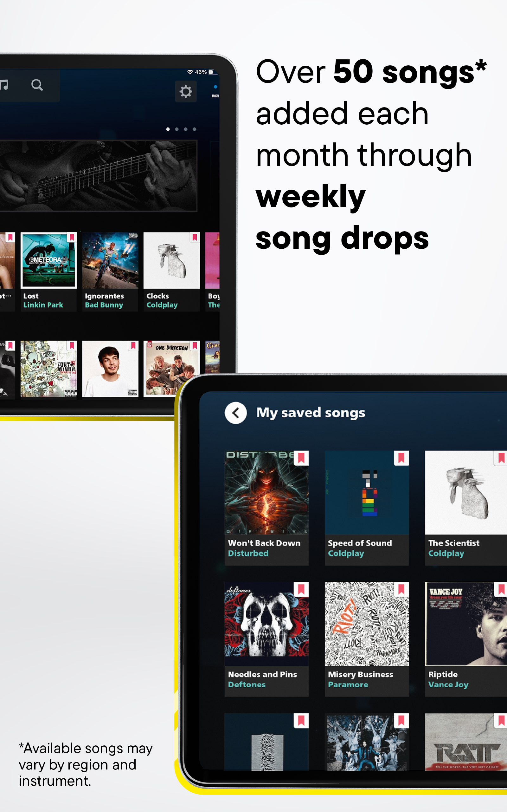Tap the search magnifier icon

tap(37, 85)
